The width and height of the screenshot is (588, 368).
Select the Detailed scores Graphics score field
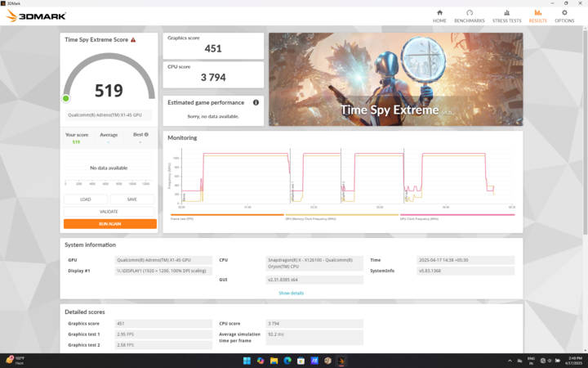coord(163,323)
